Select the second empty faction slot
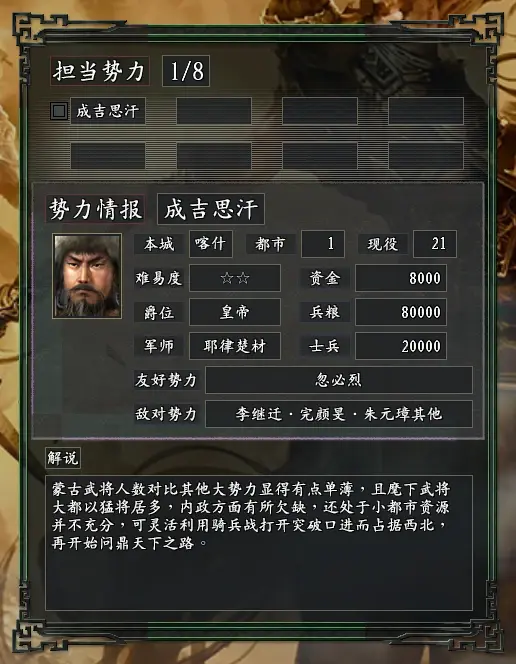The height and width of the screenshot is (664, 516). click(214, 111)
